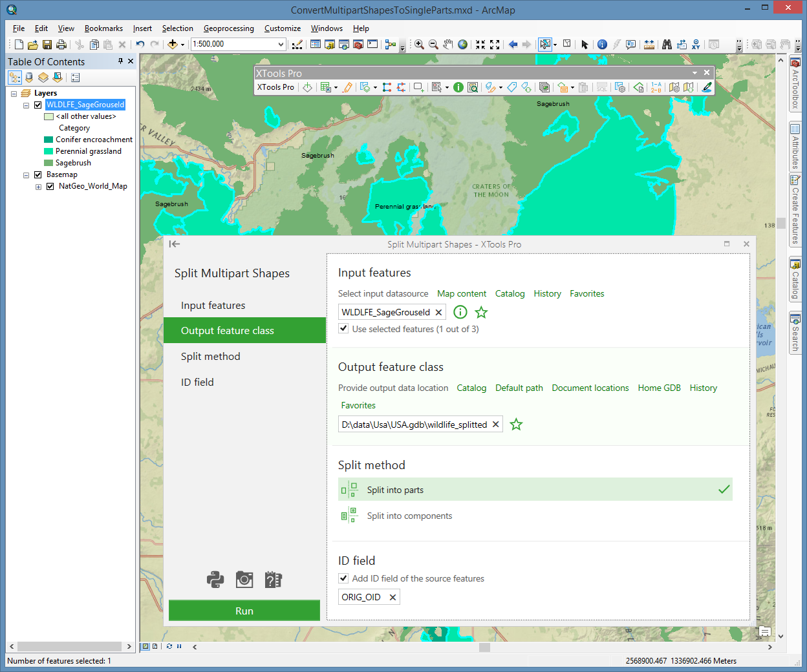
Task: Click the Print icon in the standard toolbar
Action: click(61, 45)
